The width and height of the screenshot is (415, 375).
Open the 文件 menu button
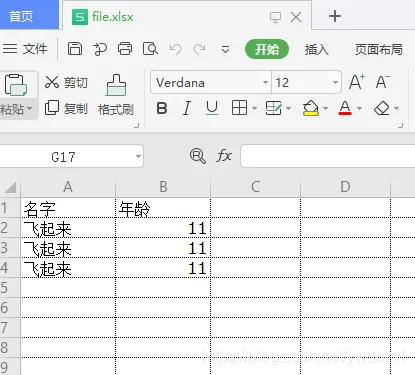pos(25,49)
